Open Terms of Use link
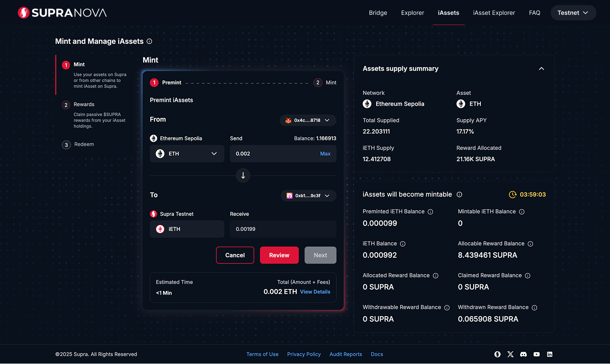The height and width of the screenshot is (364, 610). click(263, 354)
